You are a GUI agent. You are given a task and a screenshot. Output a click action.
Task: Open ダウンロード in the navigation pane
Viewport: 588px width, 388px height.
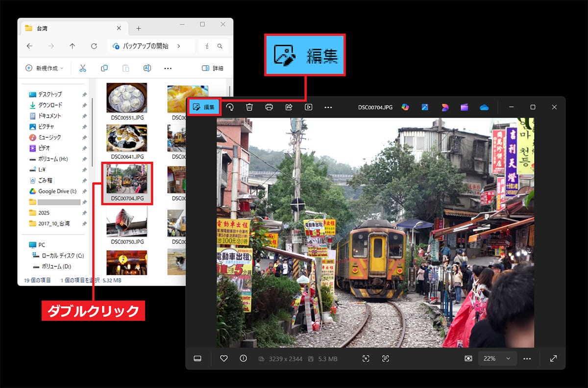pos(50,105)
